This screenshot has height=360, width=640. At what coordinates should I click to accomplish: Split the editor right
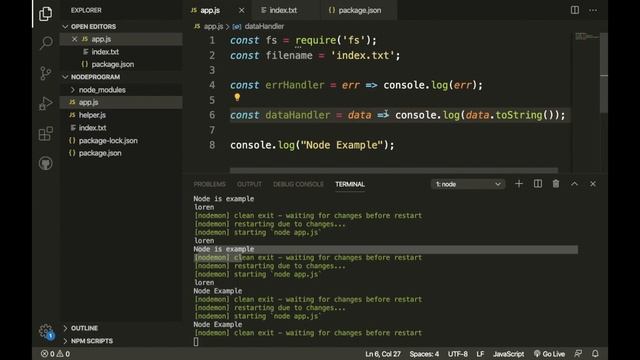coord(575,10)
